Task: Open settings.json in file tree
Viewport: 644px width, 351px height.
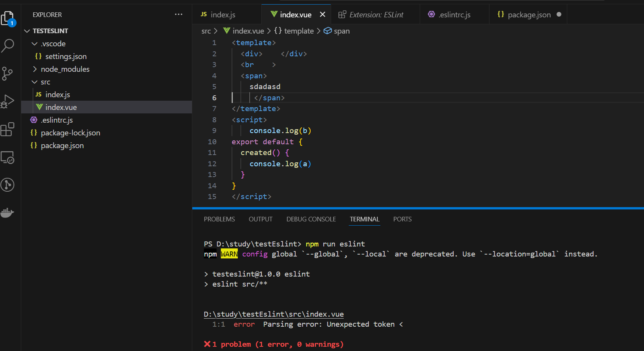Action: pyautogui.click(x=66, y=56)
